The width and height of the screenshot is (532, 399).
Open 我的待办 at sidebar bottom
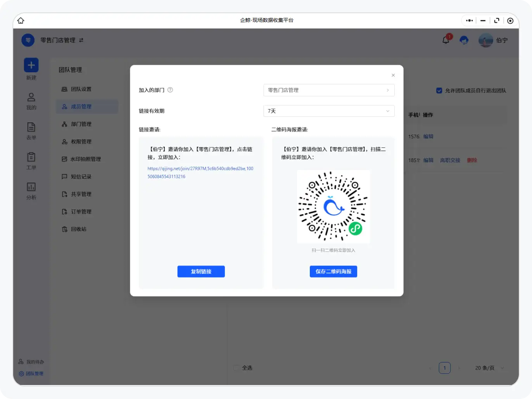[x=31, y=362]
